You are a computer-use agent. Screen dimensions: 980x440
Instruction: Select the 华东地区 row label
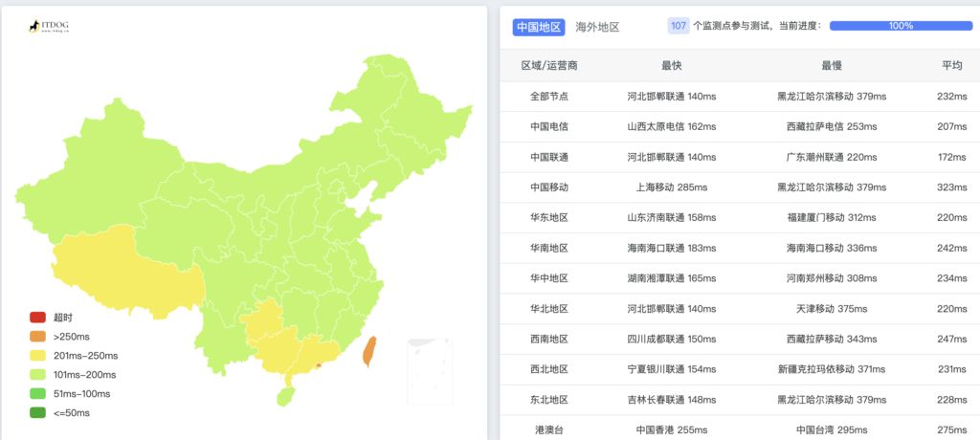point(549,217)
